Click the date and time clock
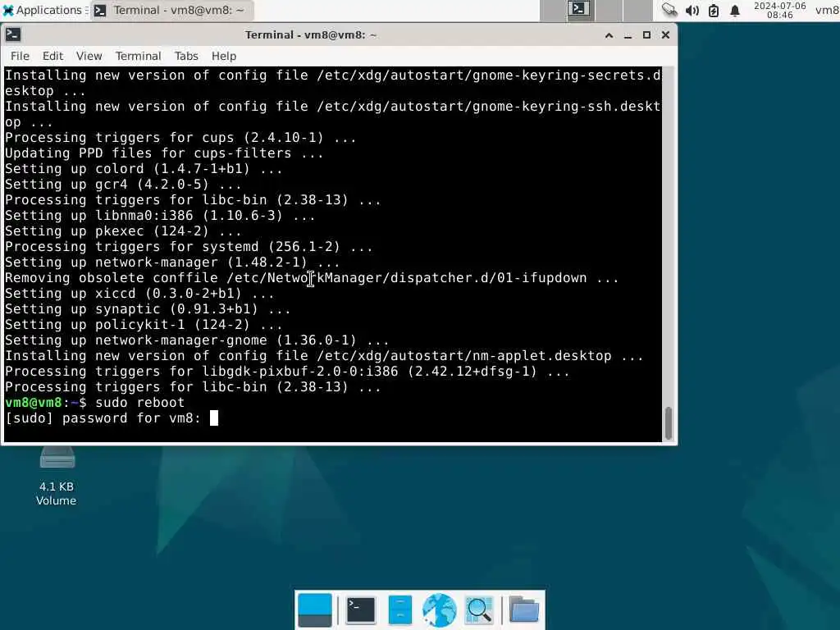 (x=779, y=10)
